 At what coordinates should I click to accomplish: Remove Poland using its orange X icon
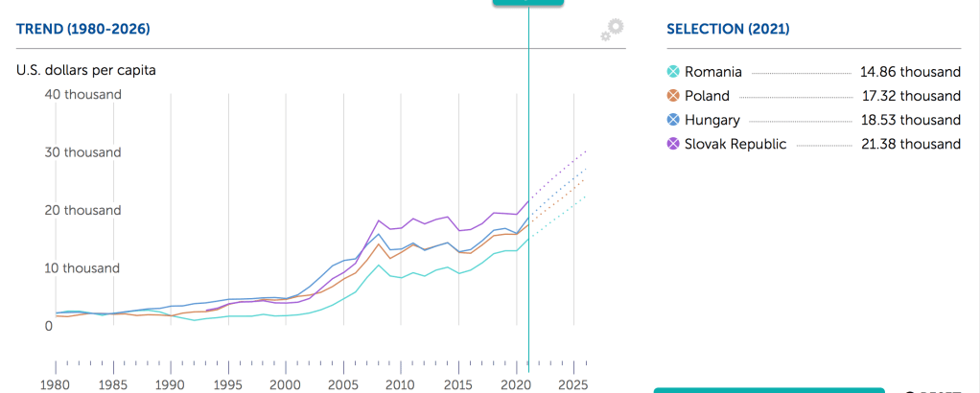tap(673, 96)
